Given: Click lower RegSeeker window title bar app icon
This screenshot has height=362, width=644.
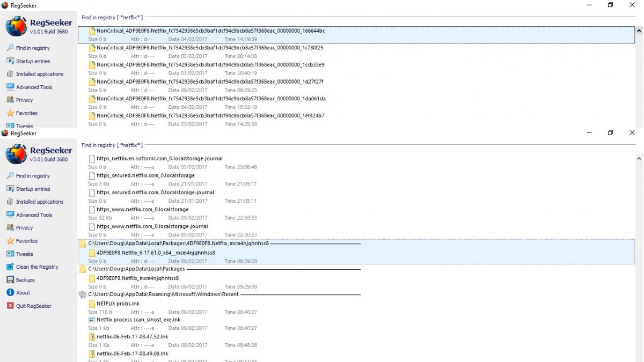Looking at the screenshot, I should (x=4, y=133).
